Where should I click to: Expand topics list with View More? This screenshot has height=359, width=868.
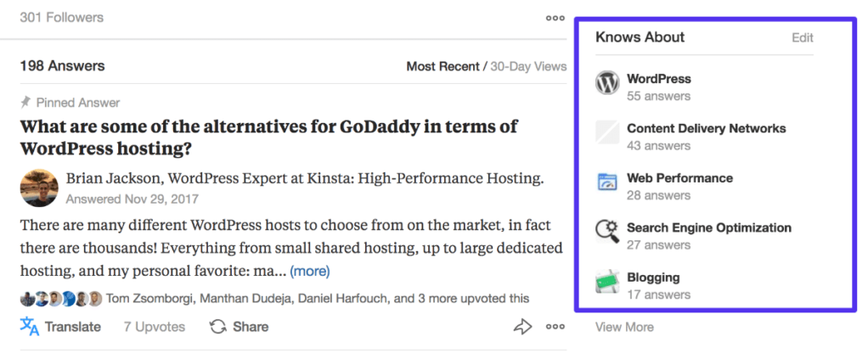(x=624, y=327)
